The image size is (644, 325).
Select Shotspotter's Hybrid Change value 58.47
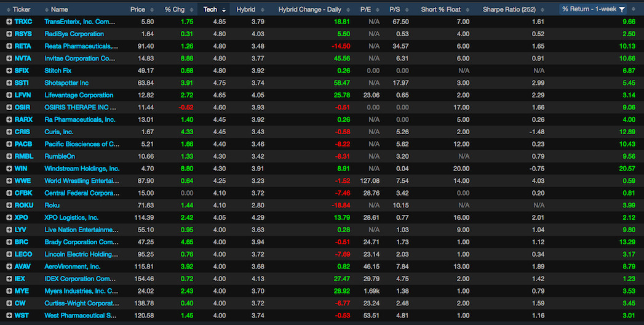click(x=342, y=83)
